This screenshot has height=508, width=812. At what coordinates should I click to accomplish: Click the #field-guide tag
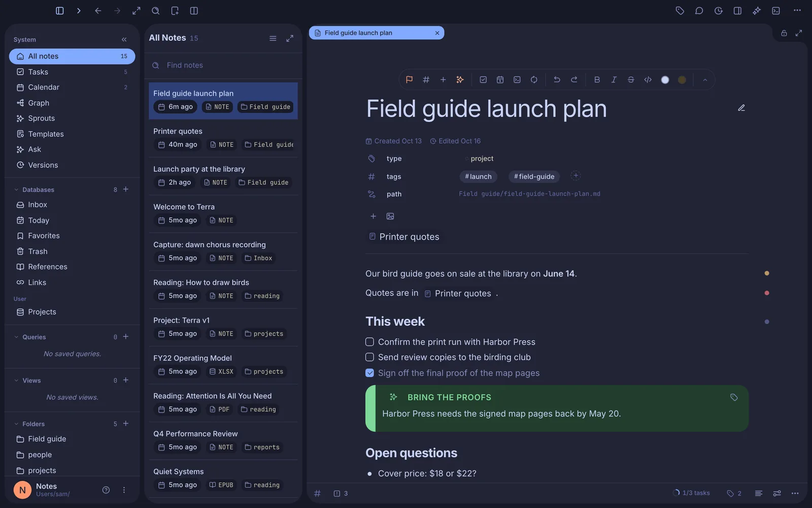pos(534,177)
